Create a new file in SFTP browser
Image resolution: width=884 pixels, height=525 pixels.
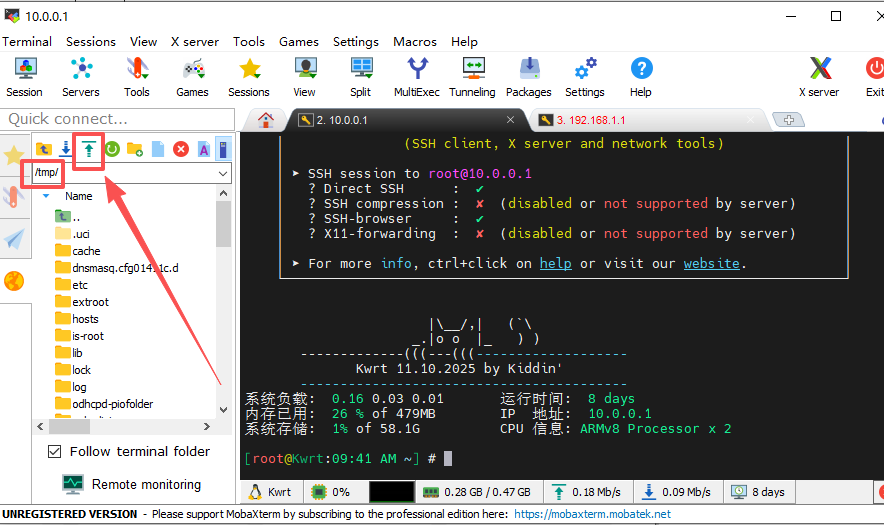tap(158, 149)
